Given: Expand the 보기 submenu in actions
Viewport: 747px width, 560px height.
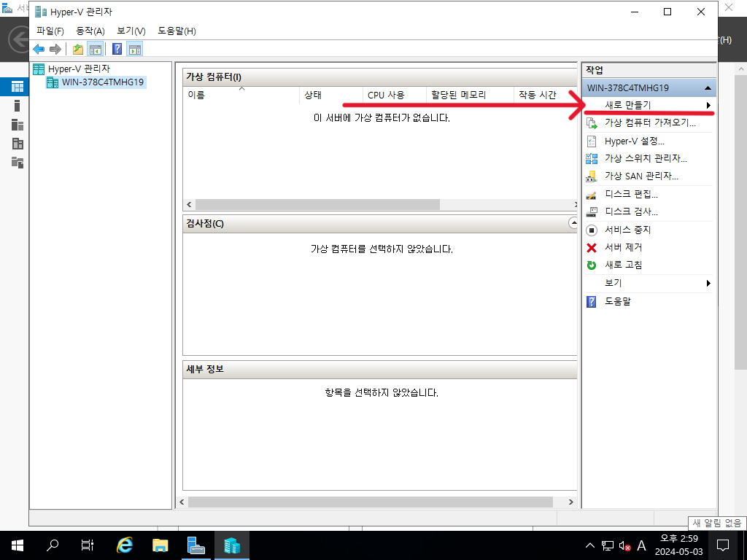Looking at the screenshot, I should point(649,284).
